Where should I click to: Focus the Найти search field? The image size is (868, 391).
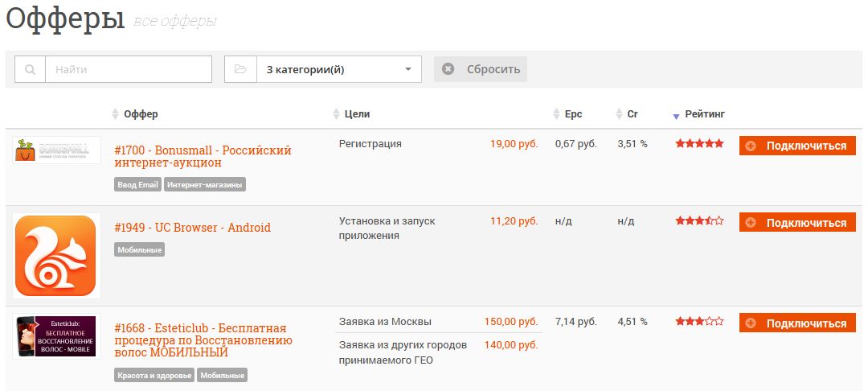tap(128, 69)
